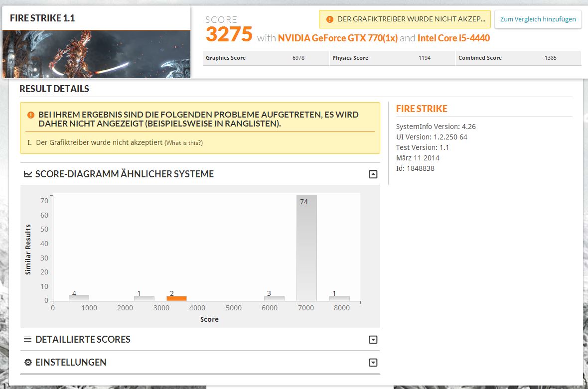
Task: Click 'März 11 2014' date text
Action: 418,158
